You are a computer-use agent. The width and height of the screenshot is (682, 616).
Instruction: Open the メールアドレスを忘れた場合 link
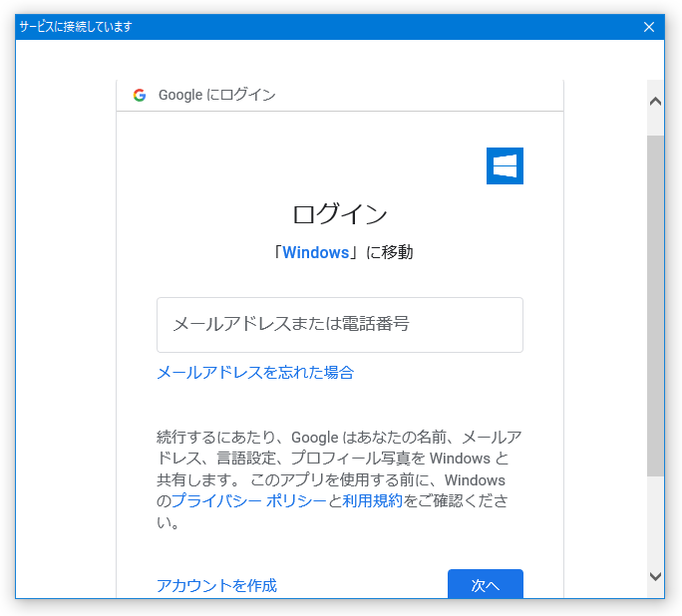coord(255,373)
